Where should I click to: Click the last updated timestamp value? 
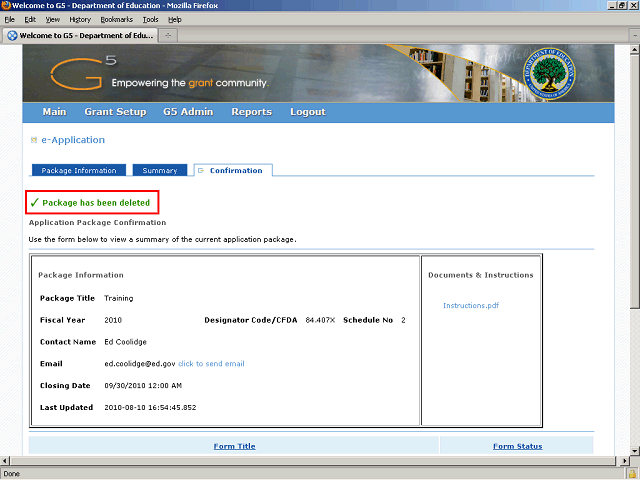[150, 407]
